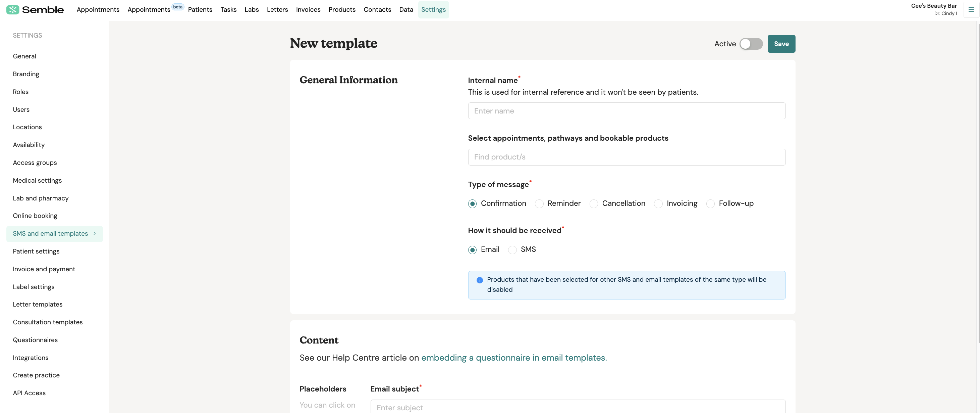
Task: Go to the Patients tab
Action: 200,9
